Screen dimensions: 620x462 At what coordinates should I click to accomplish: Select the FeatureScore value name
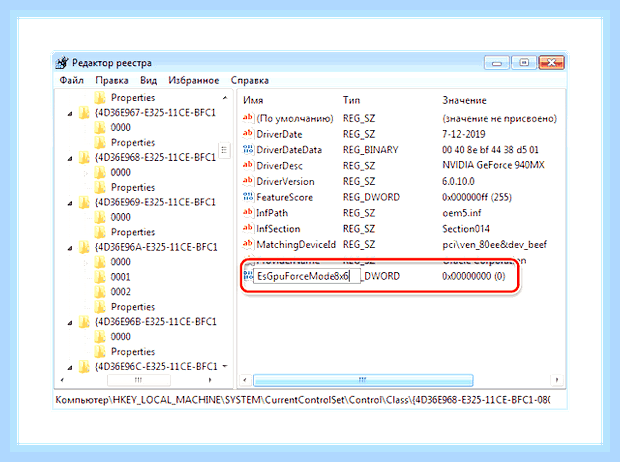(284, 197)
